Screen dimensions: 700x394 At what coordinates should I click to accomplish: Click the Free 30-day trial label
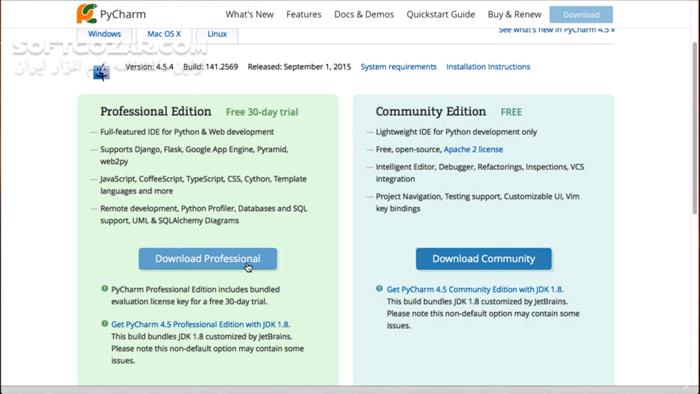[x=262, y=112]
